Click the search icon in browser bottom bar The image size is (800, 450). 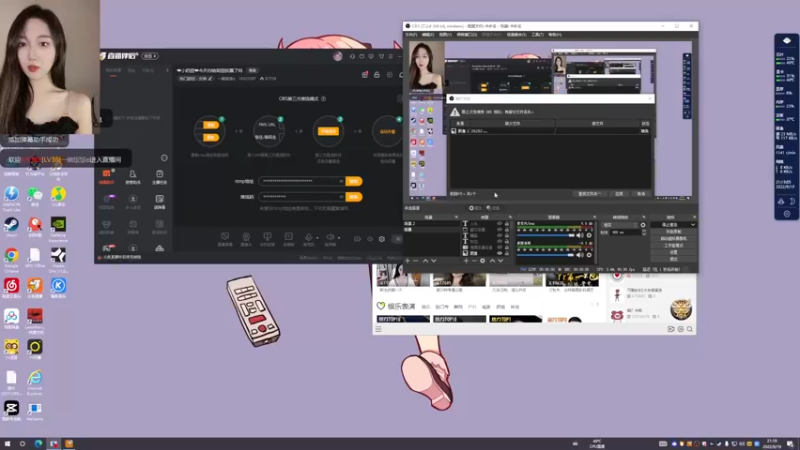[690, 329]
